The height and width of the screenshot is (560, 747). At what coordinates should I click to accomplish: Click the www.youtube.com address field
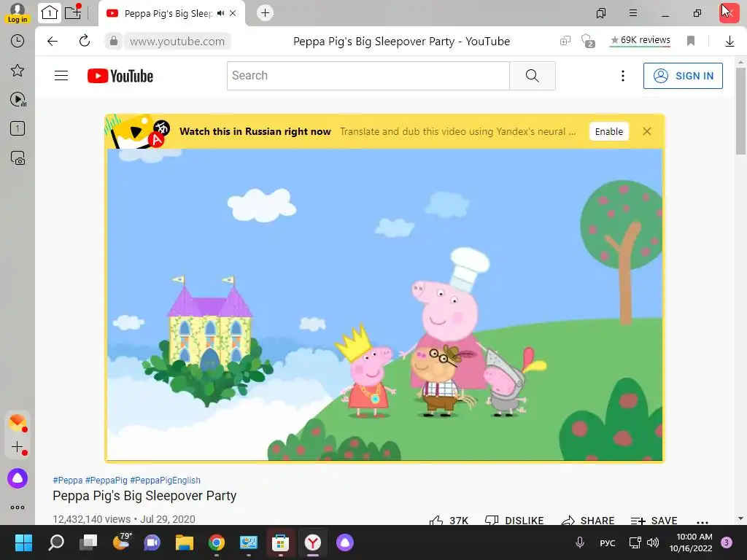pos(177,42)
